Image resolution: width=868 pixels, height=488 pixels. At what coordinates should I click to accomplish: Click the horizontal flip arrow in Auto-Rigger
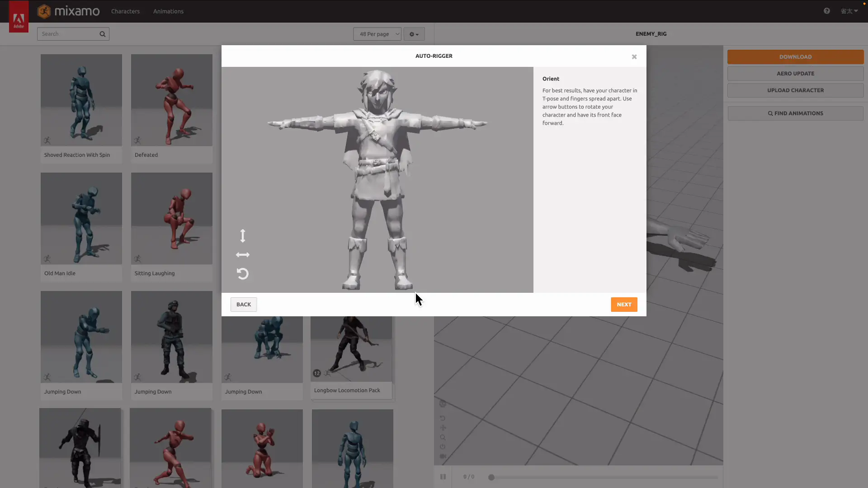[243, 255]
